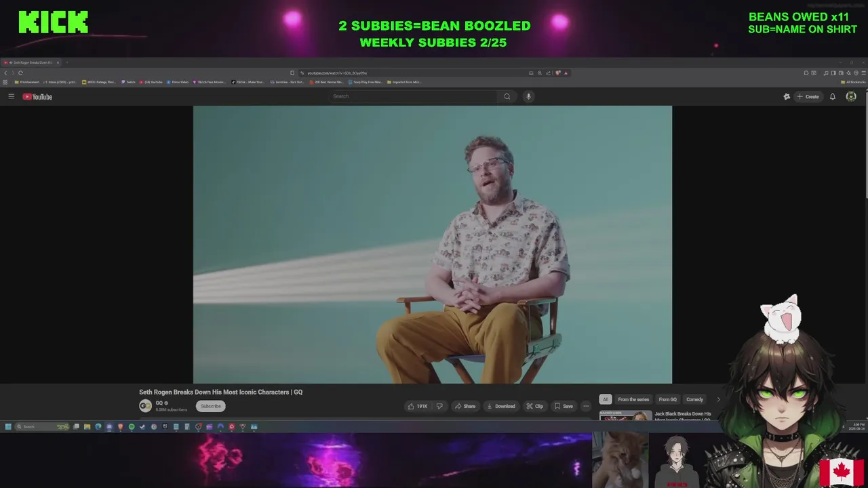Open a new browser tab
Screen dimensions: 868x488
[66, 62]
